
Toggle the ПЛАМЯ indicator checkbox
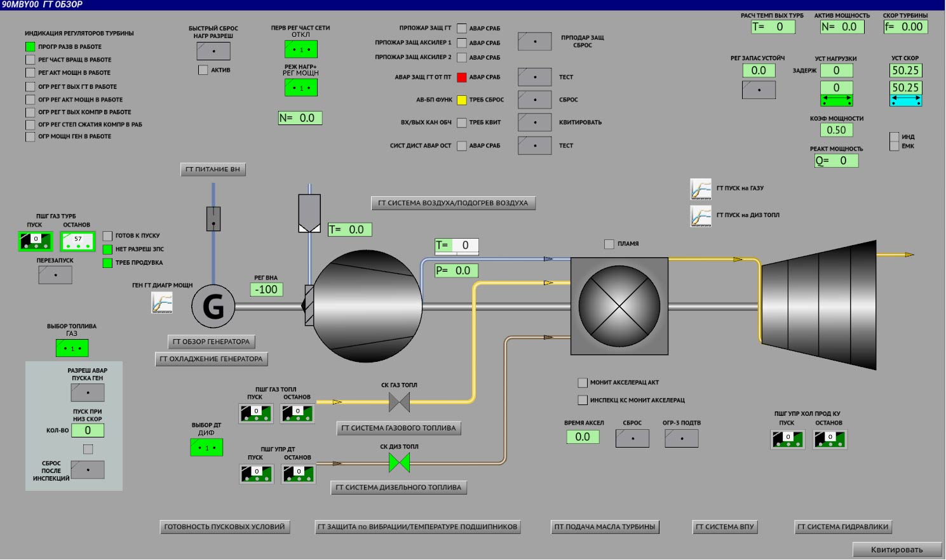(609, 244)
